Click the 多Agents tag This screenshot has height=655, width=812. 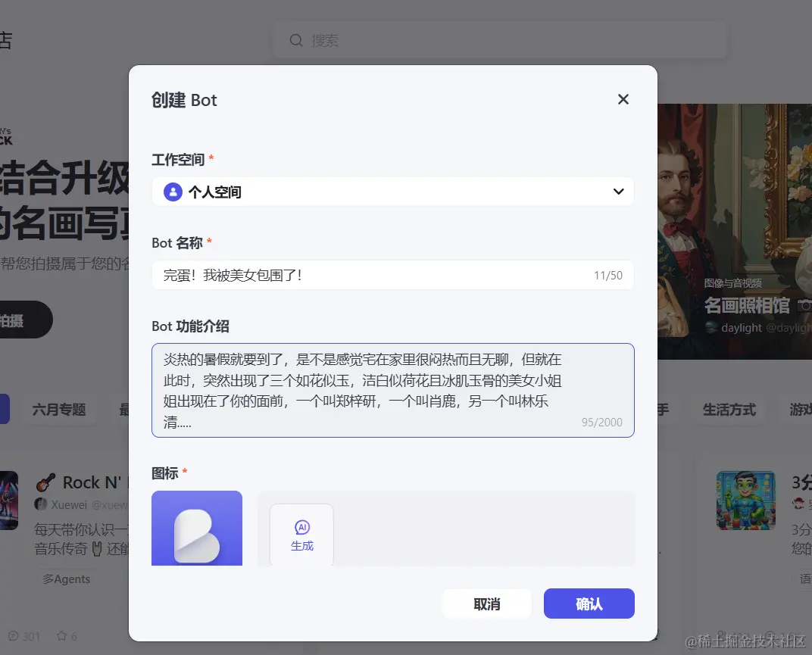click(x=67, y=579)
